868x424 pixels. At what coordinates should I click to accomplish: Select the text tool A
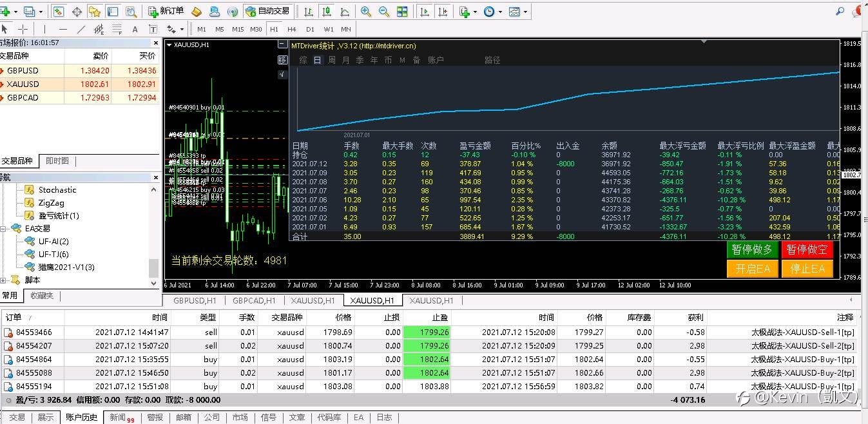pos(135,29)
